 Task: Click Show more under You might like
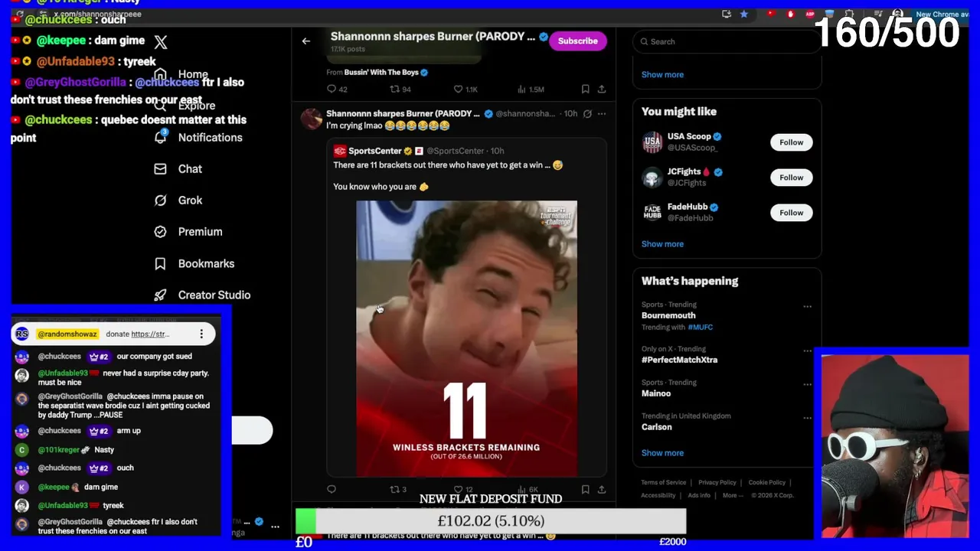pos(662,244)
